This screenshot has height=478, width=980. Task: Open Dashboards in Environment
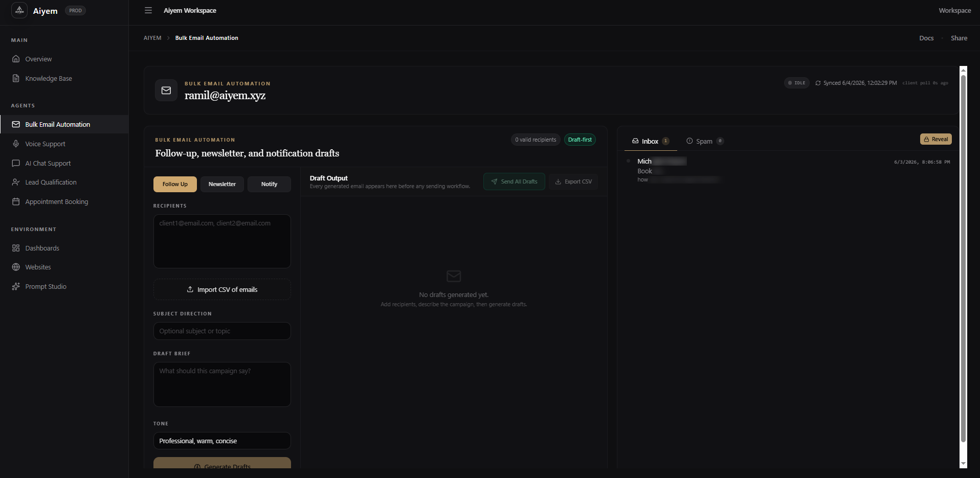[x=64, y=248]
